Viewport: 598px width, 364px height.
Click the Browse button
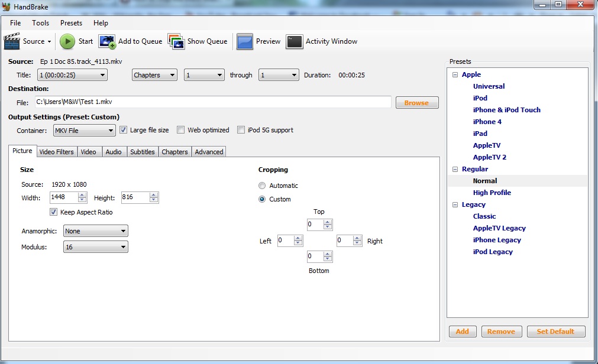(417, 103)
